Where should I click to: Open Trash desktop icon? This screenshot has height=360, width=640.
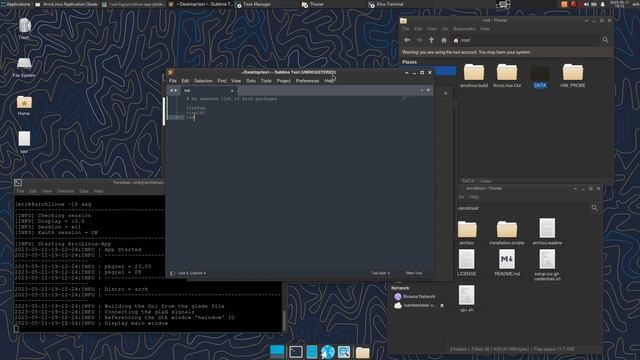[24, 29]
